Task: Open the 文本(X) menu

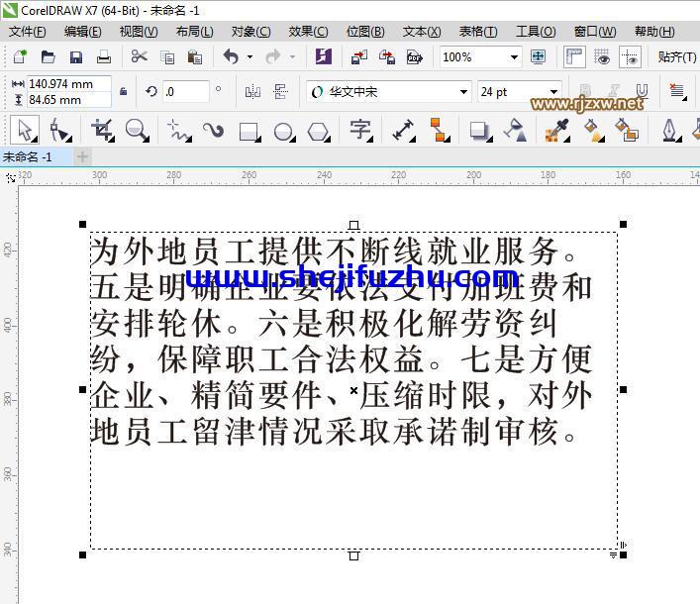Action: click(x=422, y=32)
